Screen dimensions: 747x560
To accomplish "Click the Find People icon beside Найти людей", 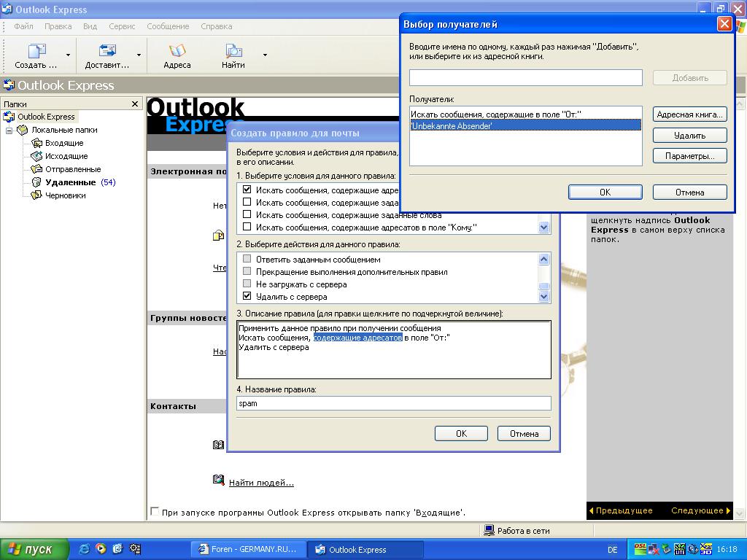I will [218, 480].
